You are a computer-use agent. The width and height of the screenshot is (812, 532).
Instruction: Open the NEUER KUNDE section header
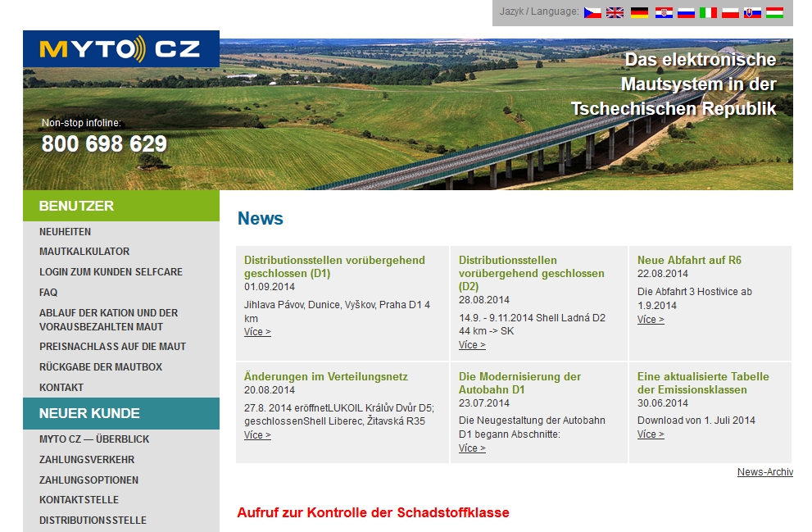click(x=121, y=413)
